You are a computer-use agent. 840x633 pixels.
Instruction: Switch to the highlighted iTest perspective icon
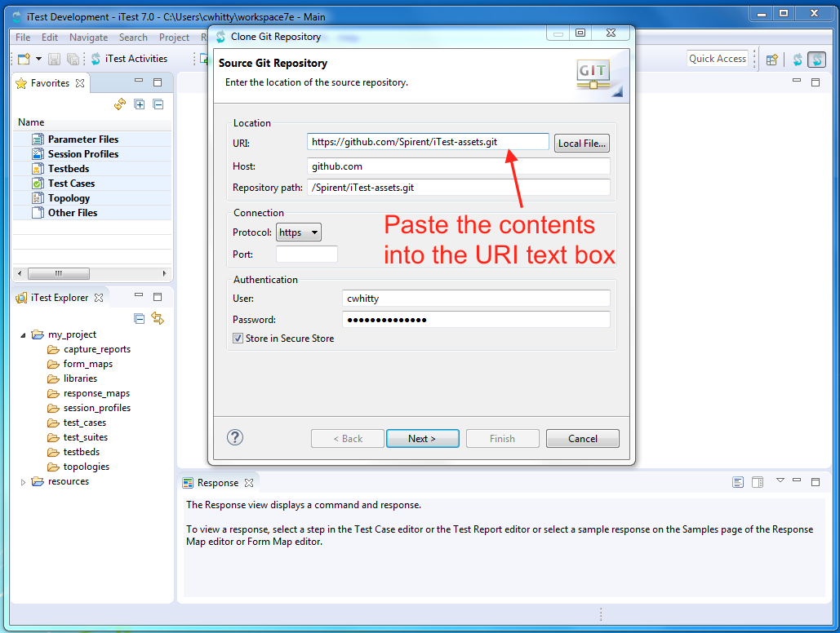(x=817, y=60)
